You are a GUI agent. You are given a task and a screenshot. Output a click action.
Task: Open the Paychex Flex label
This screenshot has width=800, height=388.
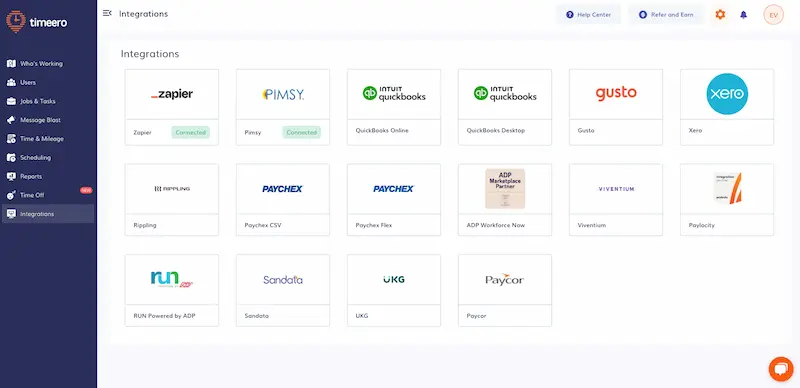374,225
